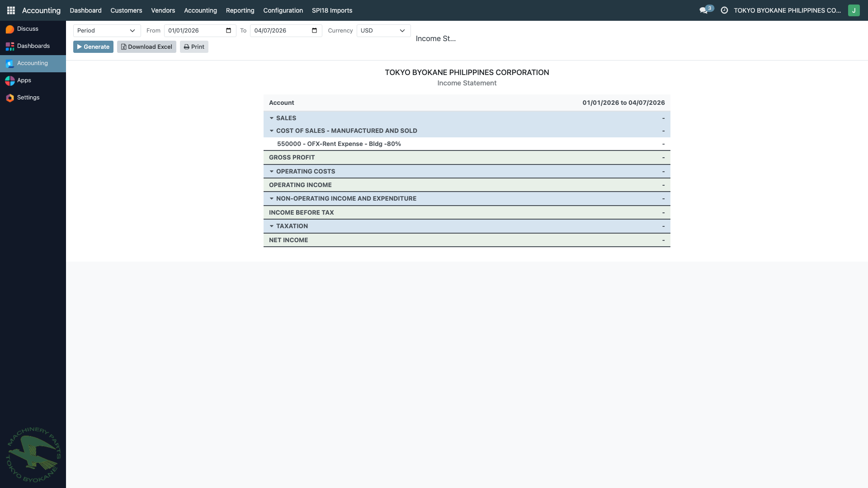Collapse the SALES section

272,118
